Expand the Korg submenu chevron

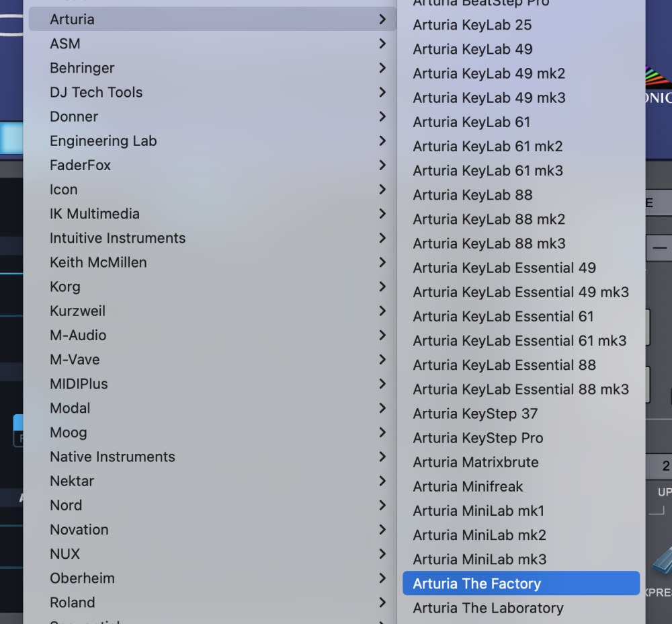(x=382, y=286)
